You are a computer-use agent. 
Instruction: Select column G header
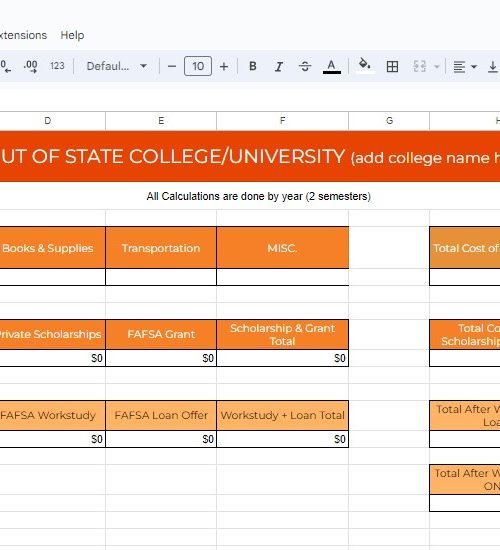coord(389,121)
